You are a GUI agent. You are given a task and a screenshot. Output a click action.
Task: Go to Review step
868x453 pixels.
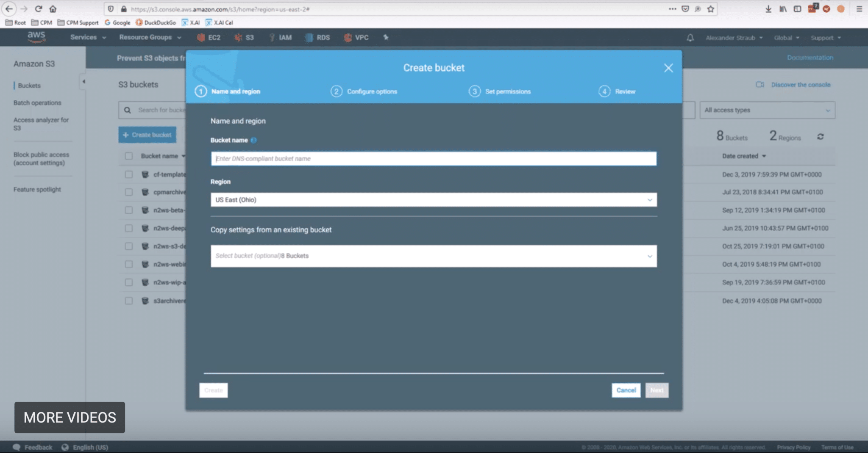(x=617, y=91)
